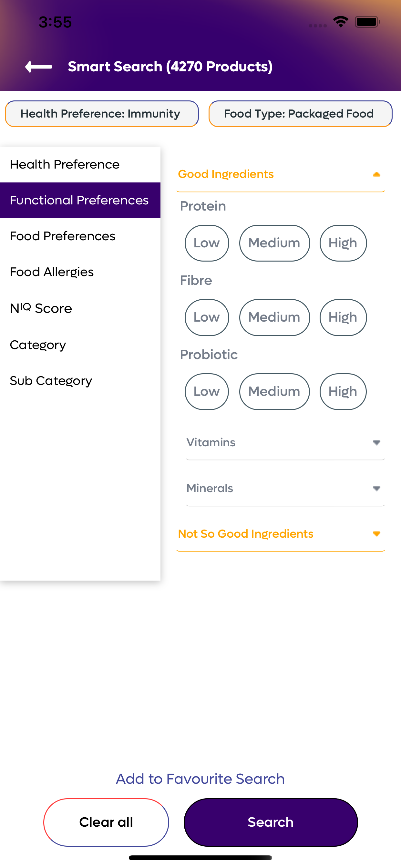401x868 pixels.
Task: Tap the Wi-Fi status icon
Action: (x=340, y=22)
